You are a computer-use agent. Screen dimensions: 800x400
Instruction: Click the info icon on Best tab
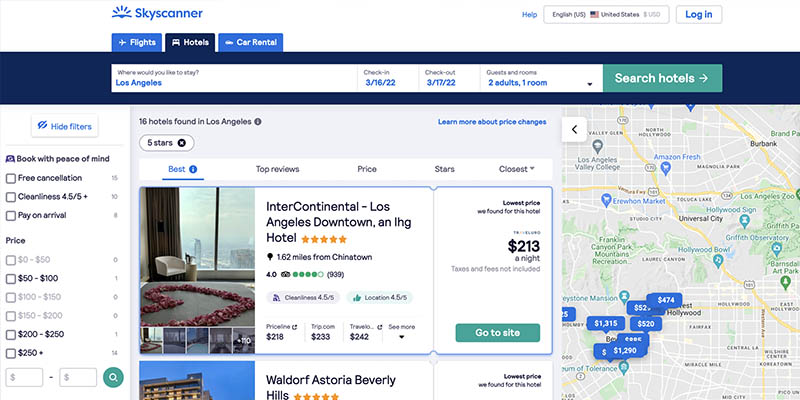point(193,170)
